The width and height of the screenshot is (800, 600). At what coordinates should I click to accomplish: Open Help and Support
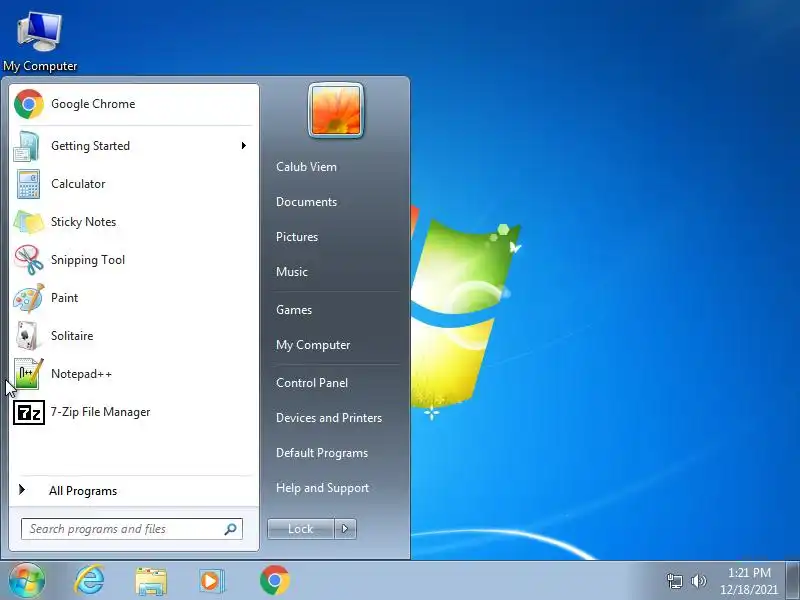[322, 488]
